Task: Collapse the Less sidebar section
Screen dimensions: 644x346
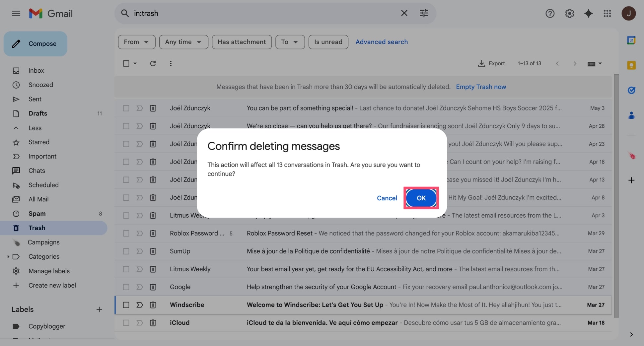Action: pos(35,128)
